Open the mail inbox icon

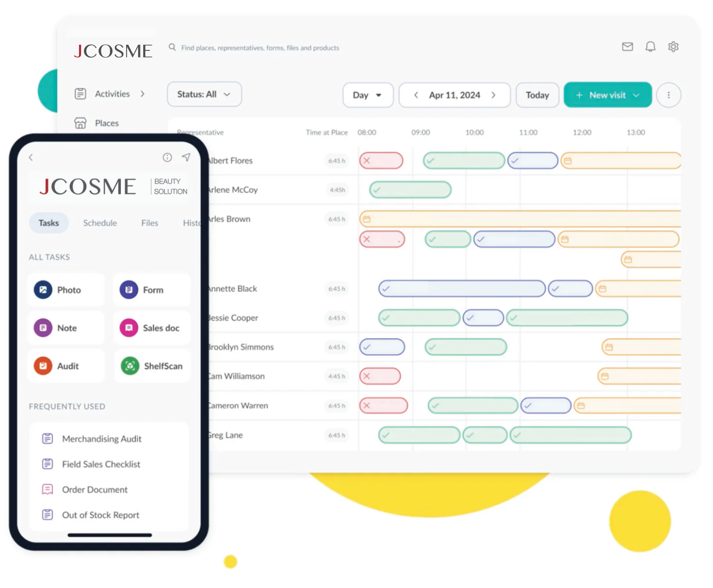click(627, 47)
